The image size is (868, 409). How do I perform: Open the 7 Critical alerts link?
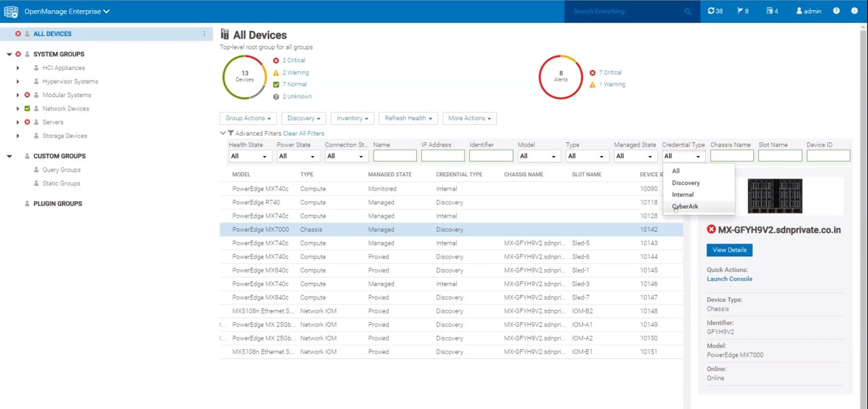[x=610, y=73]
